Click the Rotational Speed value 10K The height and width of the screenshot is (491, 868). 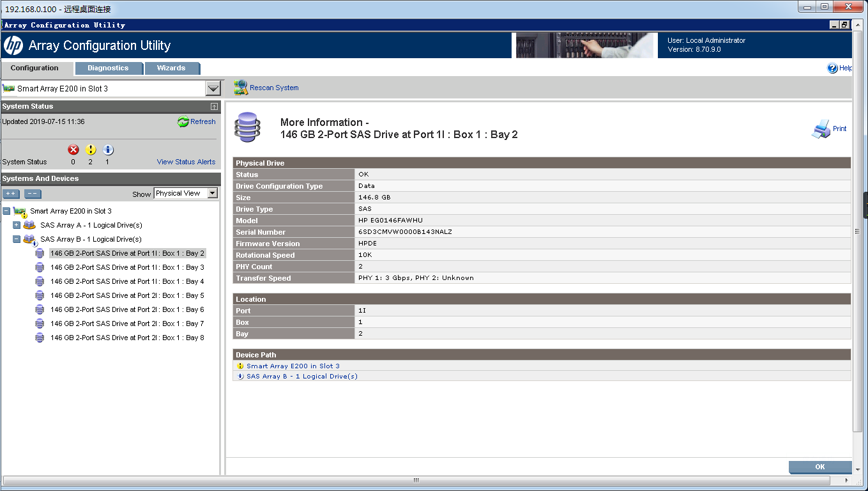(x=365, y=255)
